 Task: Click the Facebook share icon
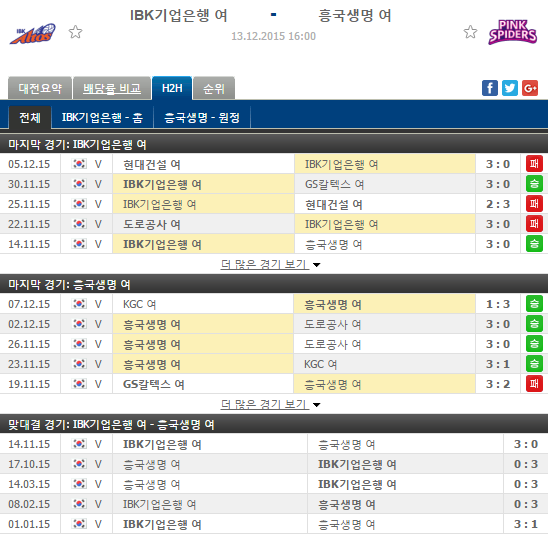(x=490, y=88)
